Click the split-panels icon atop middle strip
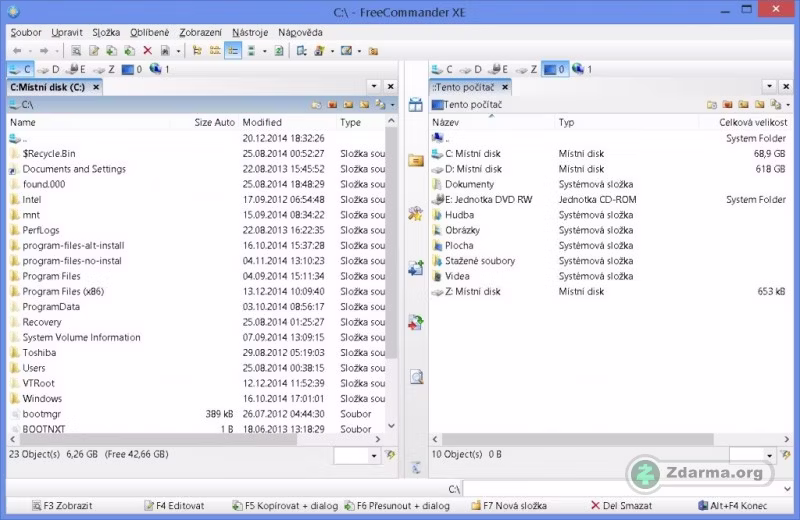 [416, 105]
